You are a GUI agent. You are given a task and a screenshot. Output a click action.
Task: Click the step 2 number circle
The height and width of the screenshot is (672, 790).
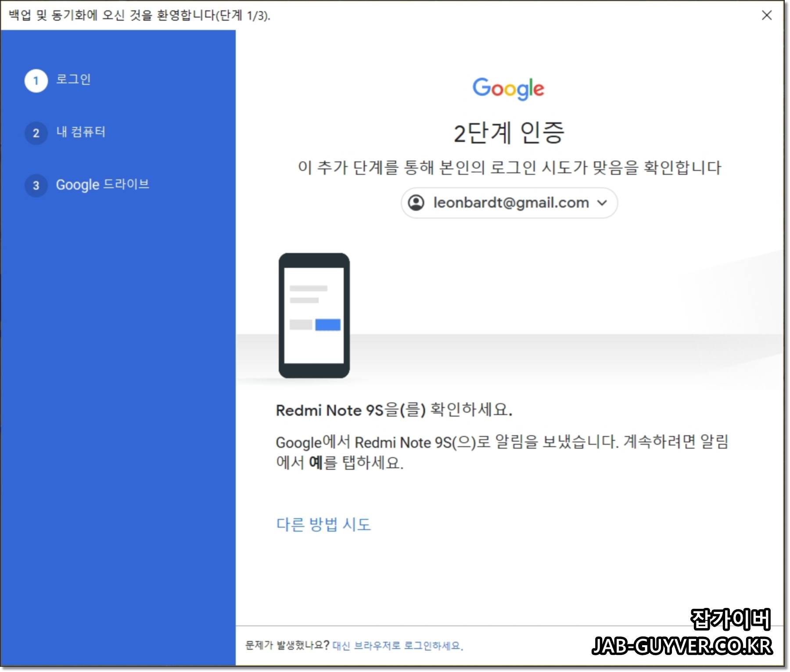pos(36,133)
